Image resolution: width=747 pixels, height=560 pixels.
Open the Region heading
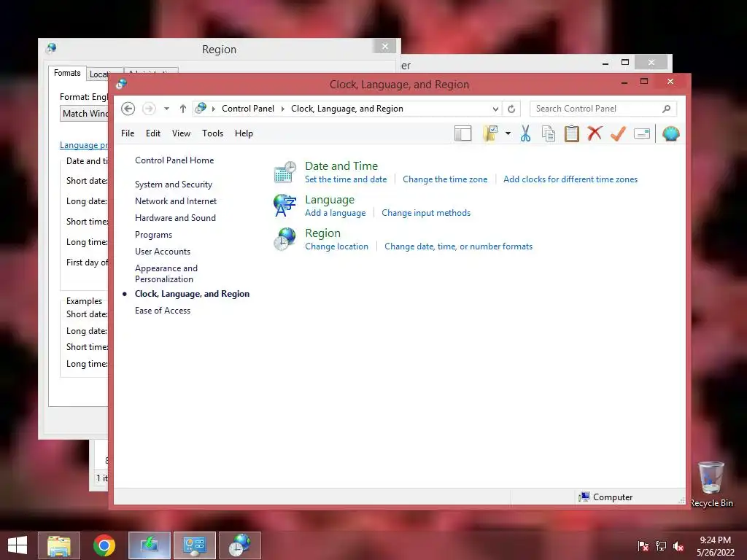point(322,233)
